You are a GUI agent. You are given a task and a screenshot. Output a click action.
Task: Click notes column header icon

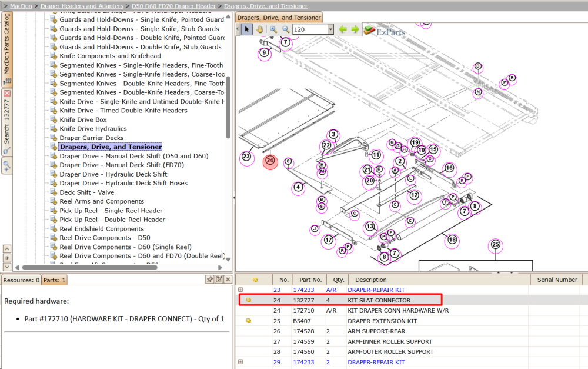coord(255,280)
